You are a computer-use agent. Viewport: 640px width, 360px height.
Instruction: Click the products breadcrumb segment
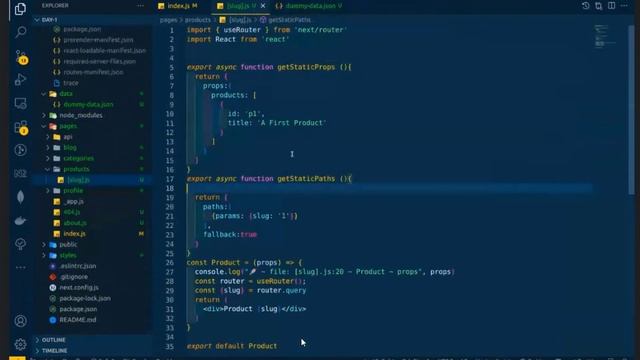coord(198,20)
